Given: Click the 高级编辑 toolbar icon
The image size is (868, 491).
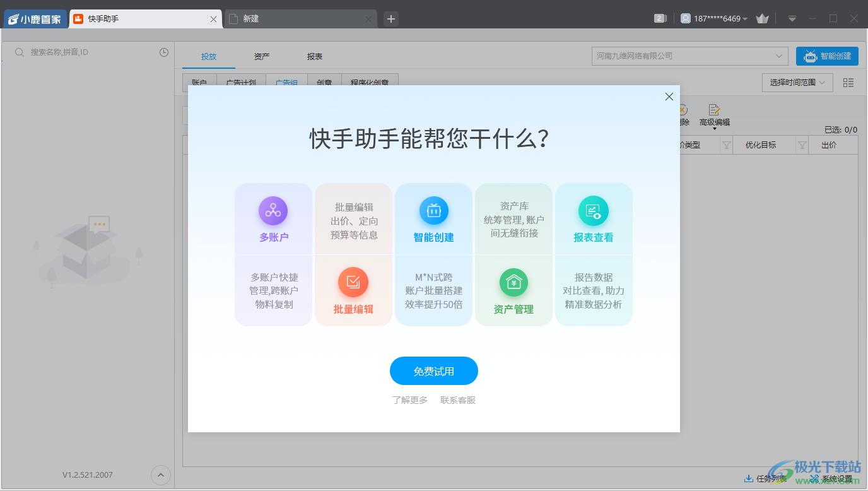Looking at the screenshot, I should click(x=715, y=110).
